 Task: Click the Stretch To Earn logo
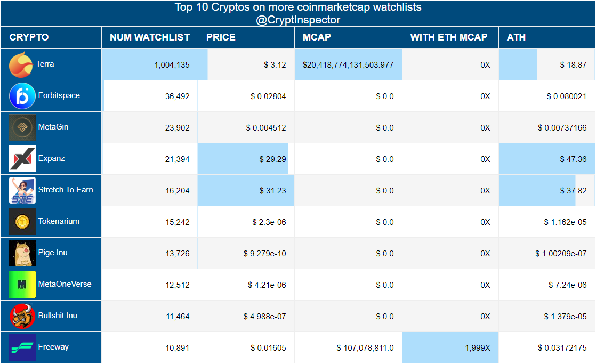pos(22,190)
